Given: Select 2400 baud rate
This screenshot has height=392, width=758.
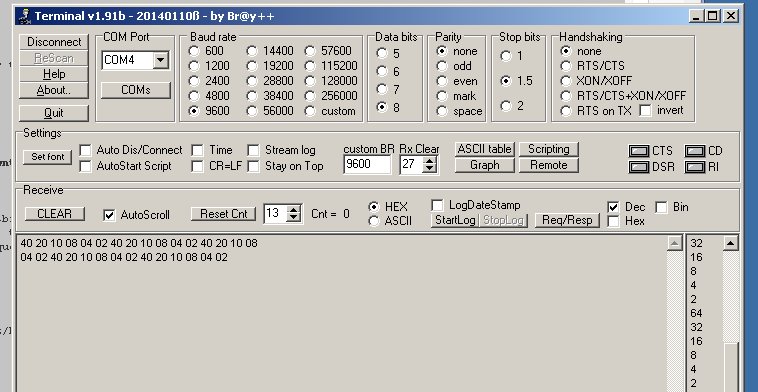Looking at the screenshot, I should click(194, 81).
